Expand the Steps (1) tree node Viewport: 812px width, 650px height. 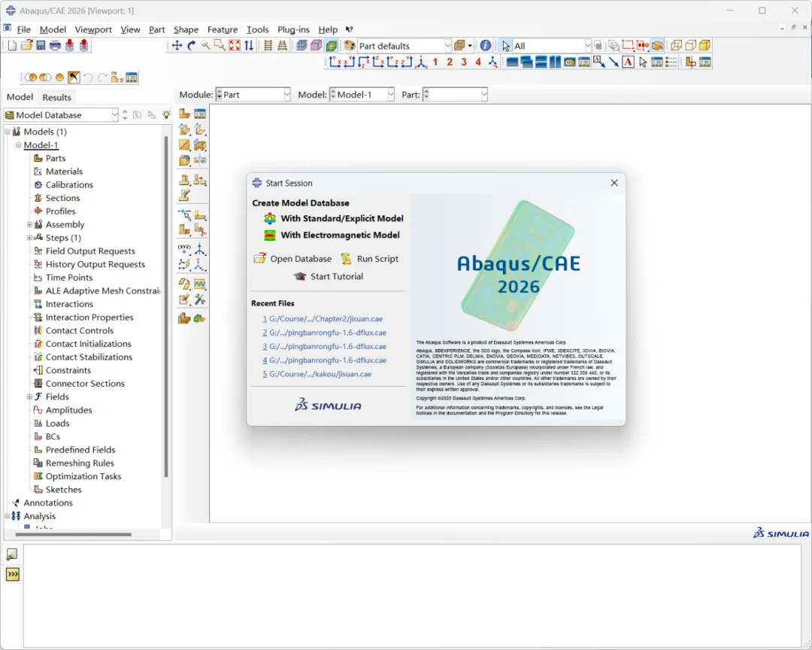[x=29, y=238]
